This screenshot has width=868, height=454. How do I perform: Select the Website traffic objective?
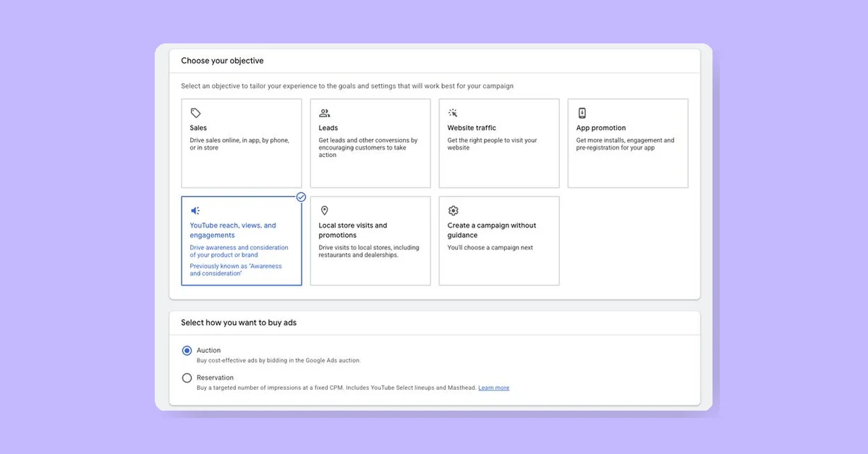coord(498,142)
